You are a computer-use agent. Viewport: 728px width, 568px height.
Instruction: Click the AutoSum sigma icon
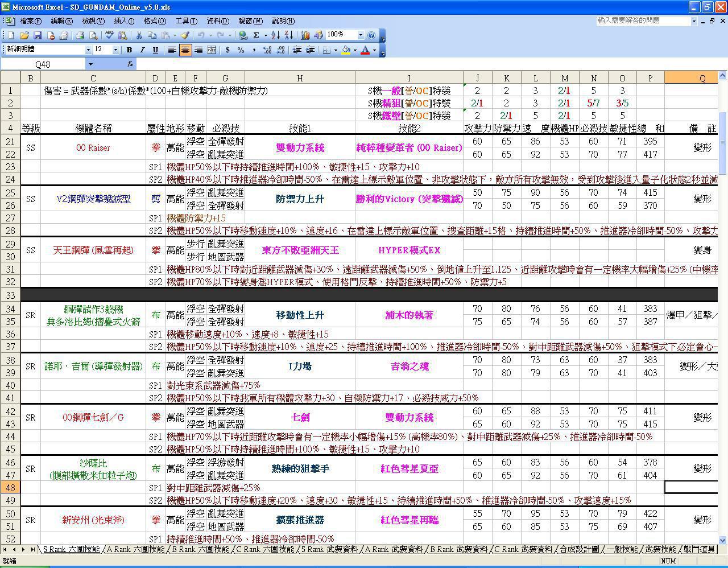[x=257, y=35]
